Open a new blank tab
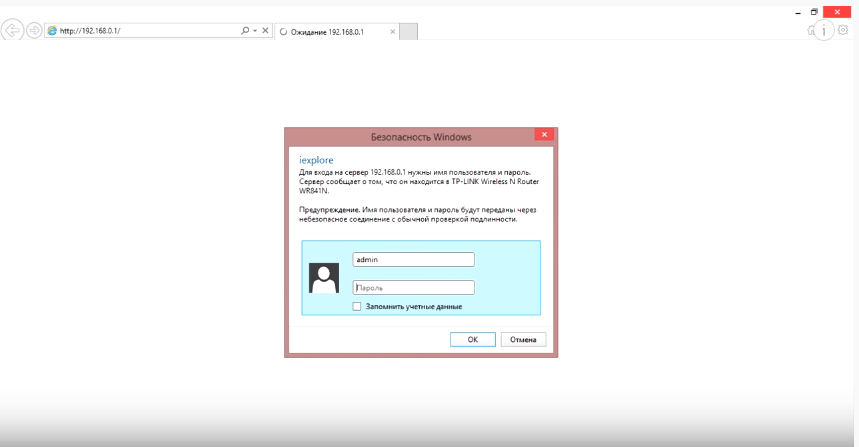Viewport: 859px width, 447px height. point(408,32)
